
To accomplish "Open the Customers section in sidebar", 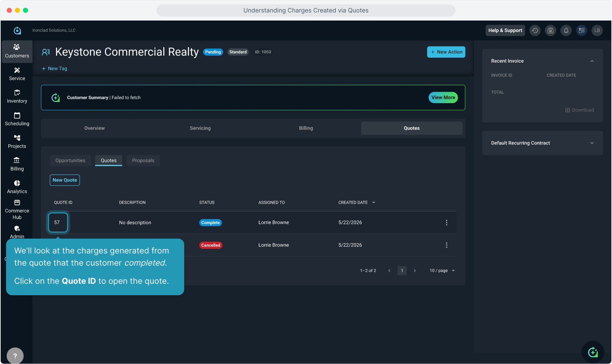I will (17, 51).
